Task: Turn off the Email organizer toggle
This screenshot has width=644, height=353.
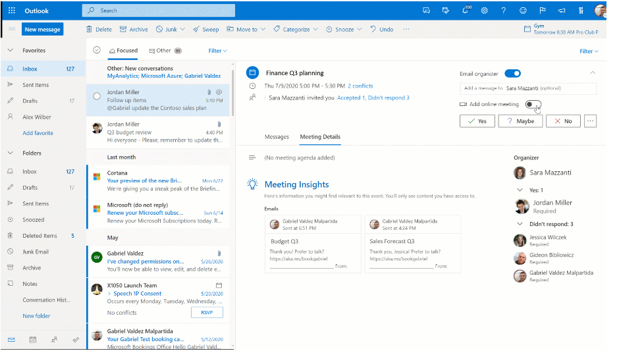Action: [512, 73]
